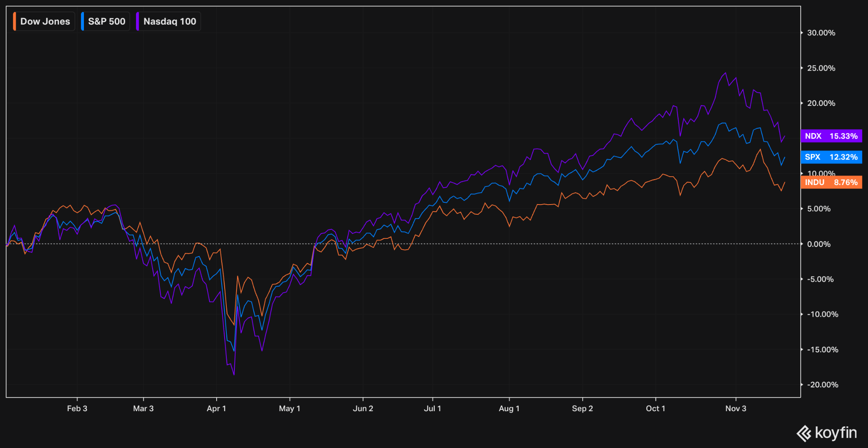The image size is (868, 448).
Task: Select the purple Nasdaq 100 color bar
Action: [137, 22]
